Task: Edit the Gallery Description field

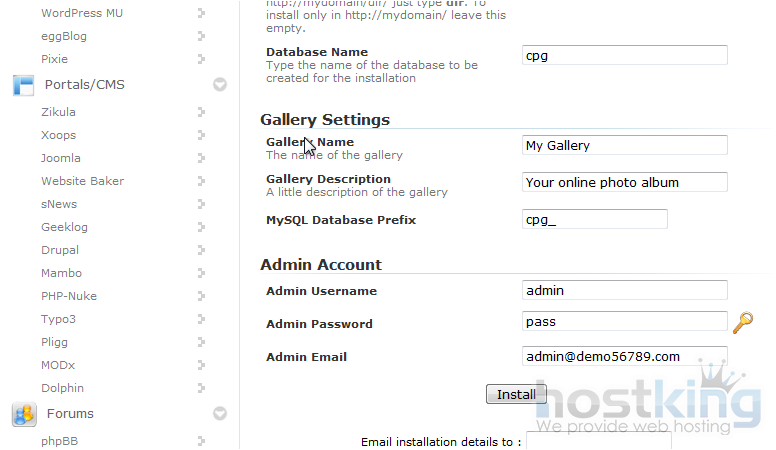Action: [x=624, y=182]
